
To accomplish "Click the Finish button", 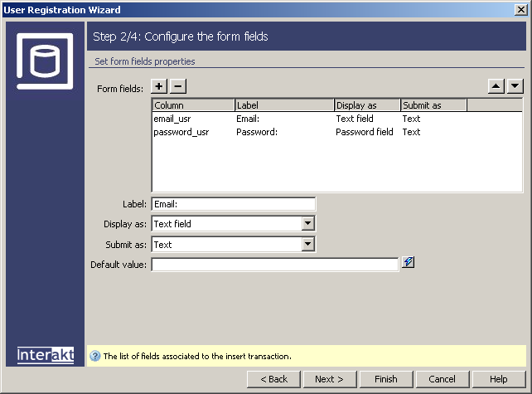I will point(385,379).
